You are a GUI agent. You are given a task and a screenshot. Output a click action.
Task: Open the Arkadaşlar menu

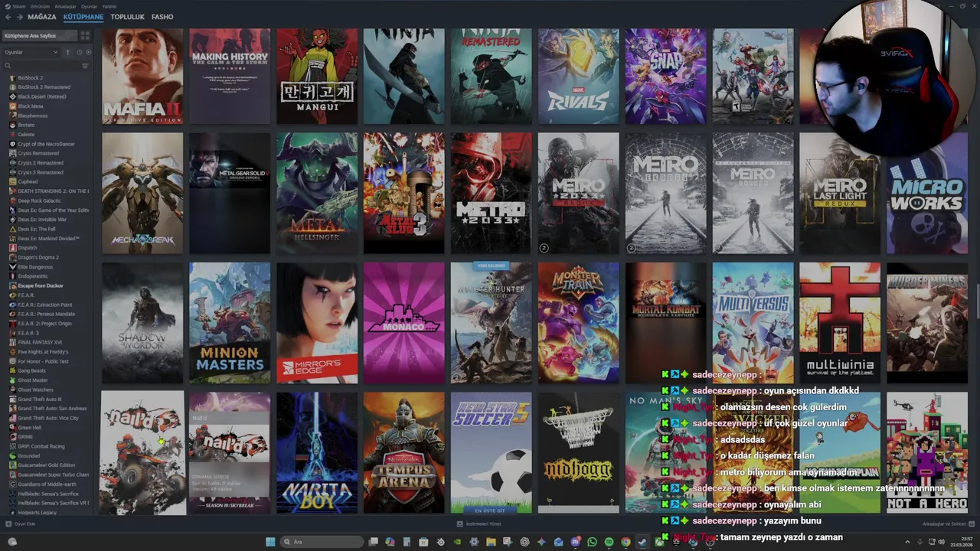click(x=65, y=6)
